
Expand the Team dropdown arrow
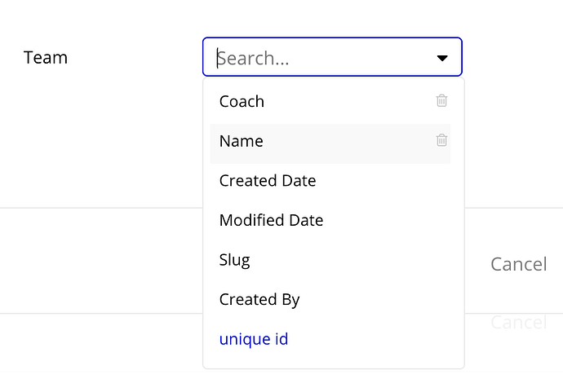(442, 59)
